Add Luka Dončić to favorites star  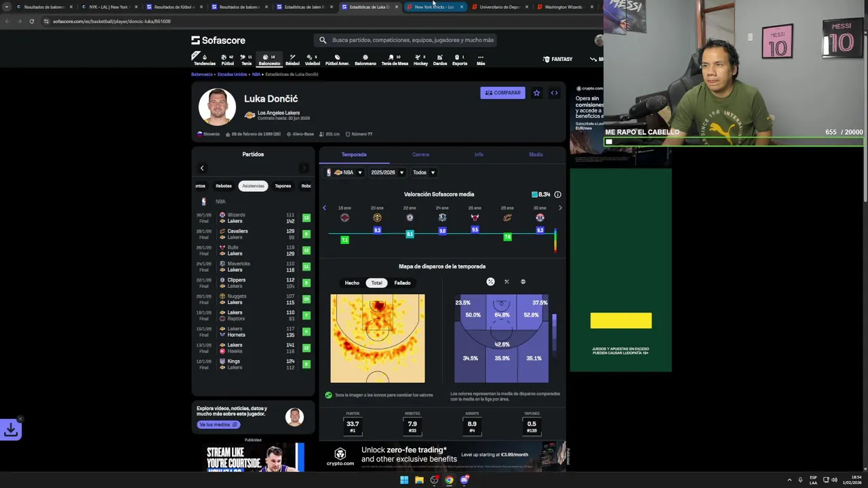[x=536, y=93]
